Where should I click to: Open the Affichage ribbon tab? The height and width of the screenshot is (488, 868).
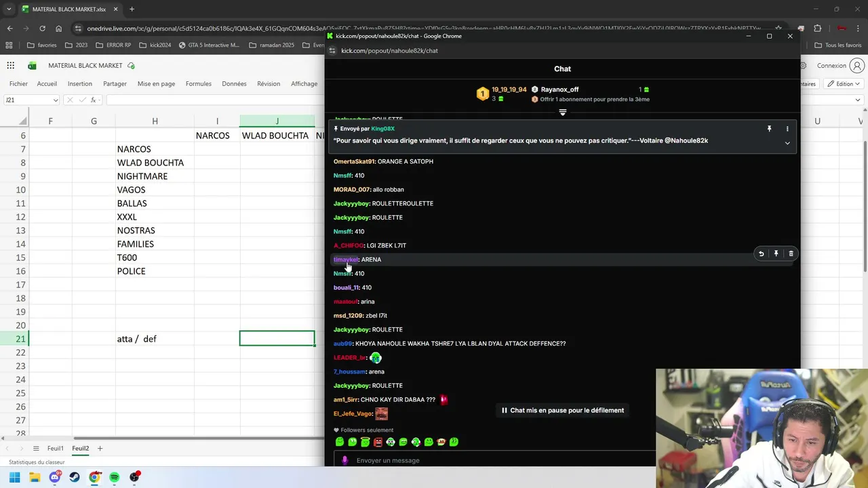(304, 84)
